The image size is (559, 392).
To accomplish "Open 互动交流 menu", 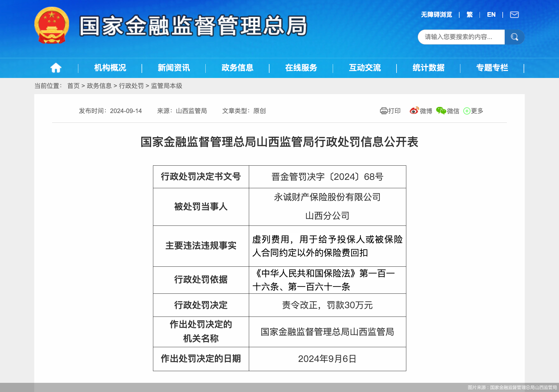I will 365,68.
